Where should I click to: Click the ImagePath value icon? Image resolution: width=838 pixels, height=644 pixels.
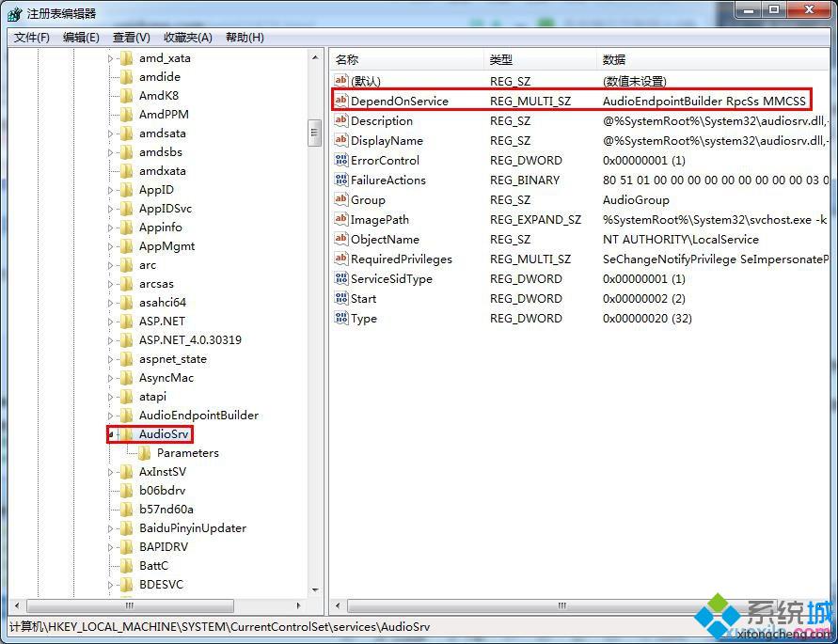(341, 219)
